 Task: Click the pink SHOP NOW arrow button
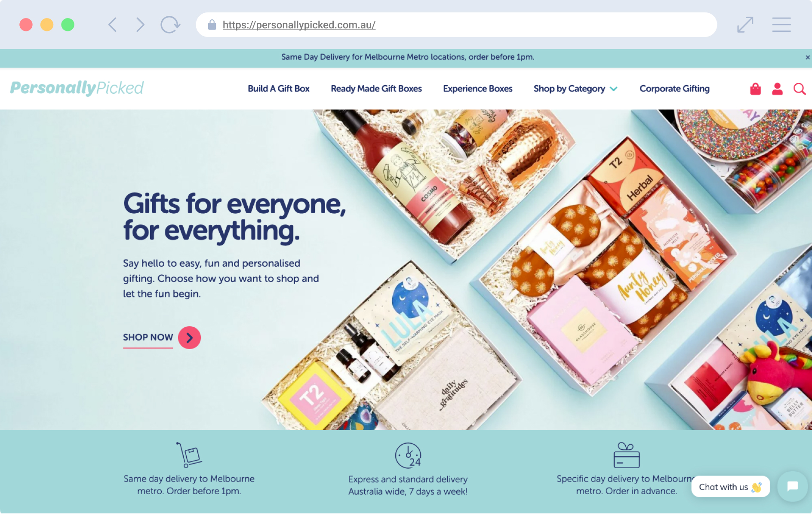(189, 338)
